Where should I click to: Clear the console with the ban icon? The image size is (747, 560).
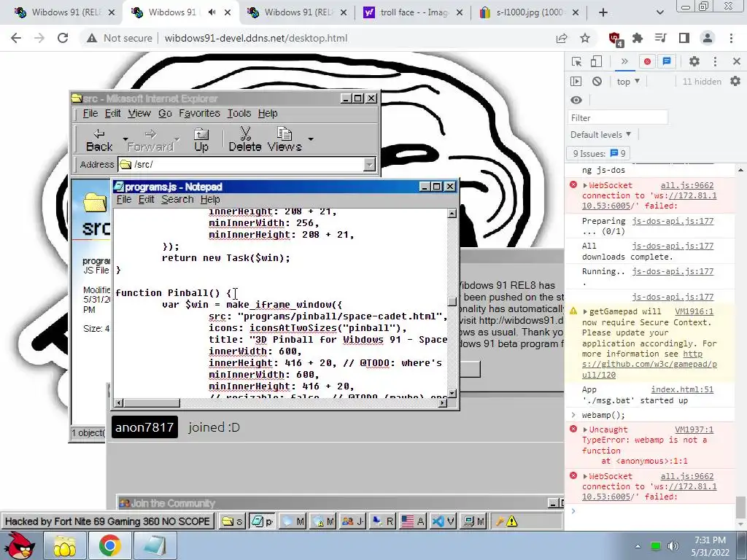597,82
